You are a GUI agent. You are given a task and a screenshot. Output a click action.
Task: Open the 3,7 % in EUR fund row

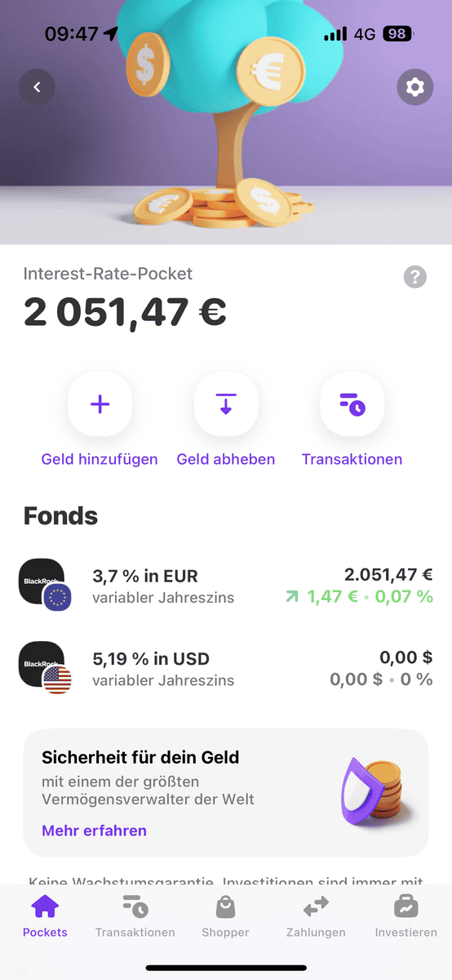(x=226, y=586)
